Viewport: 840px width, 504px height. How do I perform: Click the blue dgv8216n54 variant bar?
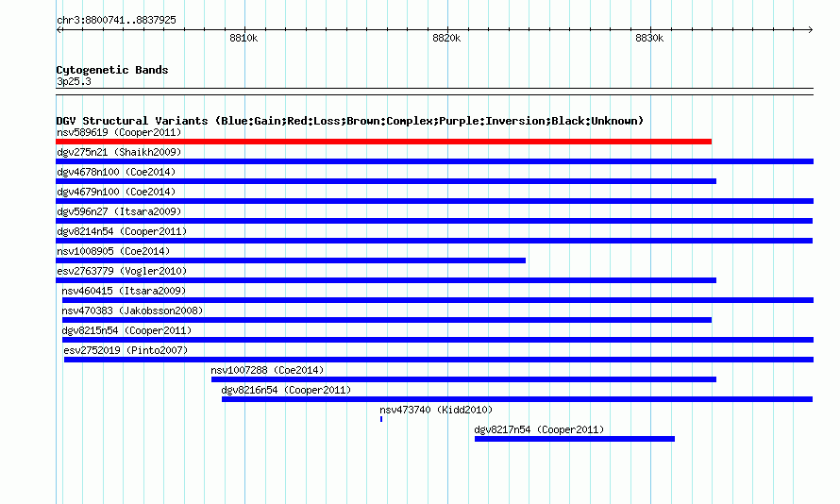tap(517, 399)
